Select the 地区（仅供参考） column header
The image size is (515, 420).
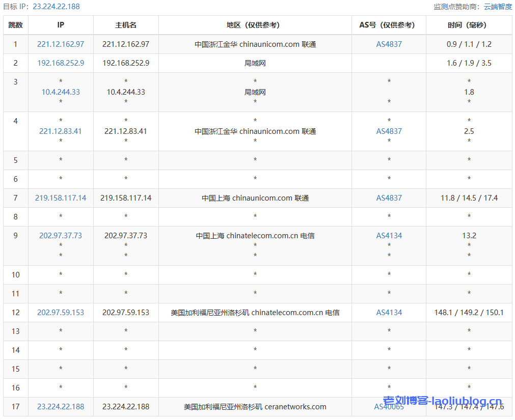point(255,25)
